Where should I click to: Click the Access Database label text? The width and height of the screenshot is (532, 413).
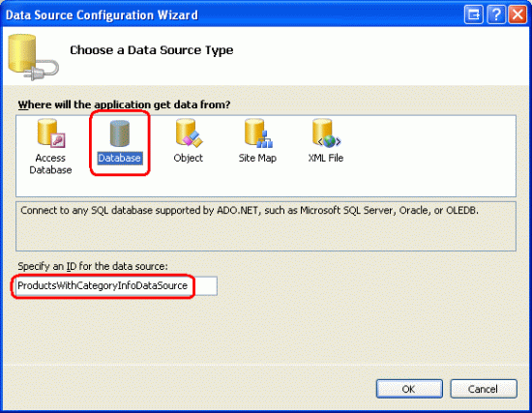click(50, 163)
